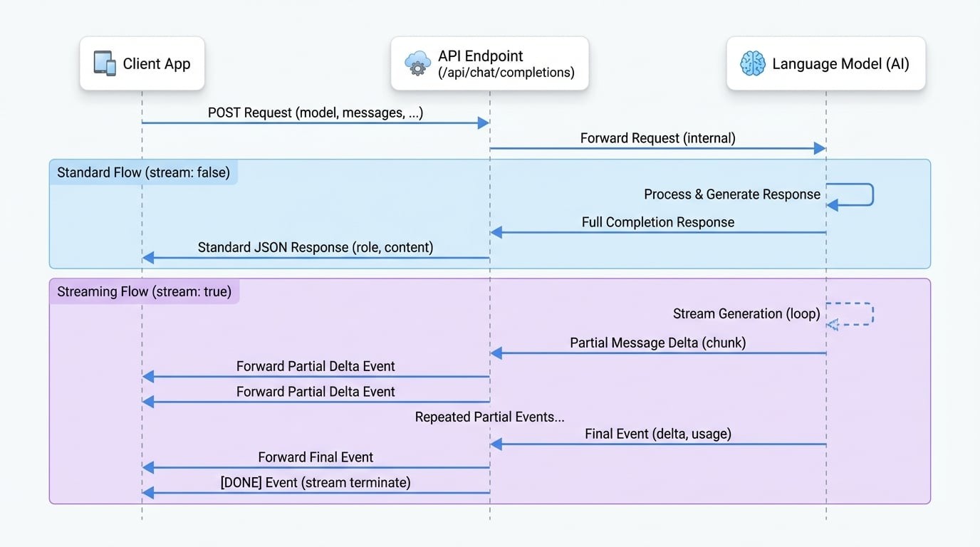Select the Standard JSON Response message

point(316,247)
